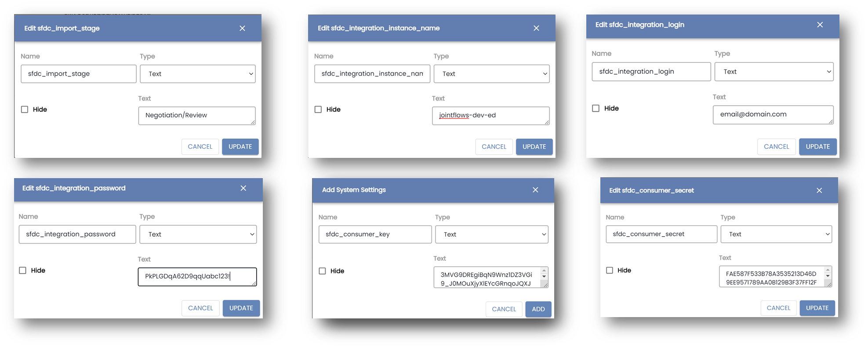The height and width of the screenshot is (347, 868).
Task: Open Type dropdown in sfdc_import_stage dialog
Action: 197,74
